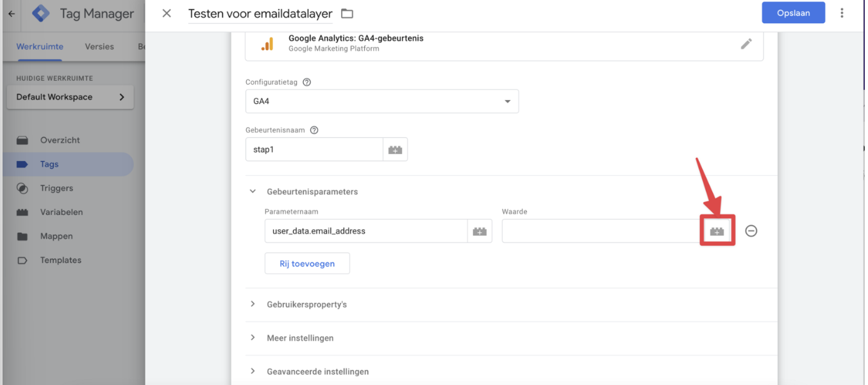Click the Rij toevoegen button
The height and width of the screenshot is (385, 868).
pyautogui.click(x=307, y=264)
